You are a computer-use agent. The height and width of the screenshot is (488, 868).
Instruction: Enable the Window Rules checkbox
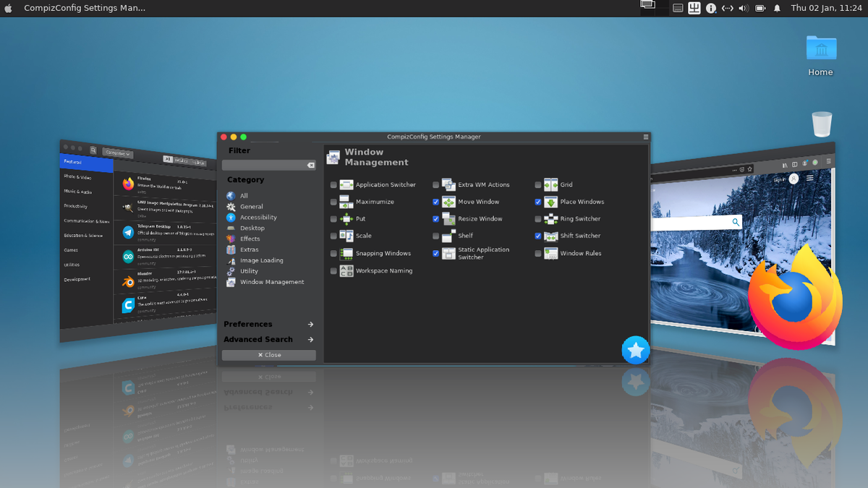tap(538, 254)
